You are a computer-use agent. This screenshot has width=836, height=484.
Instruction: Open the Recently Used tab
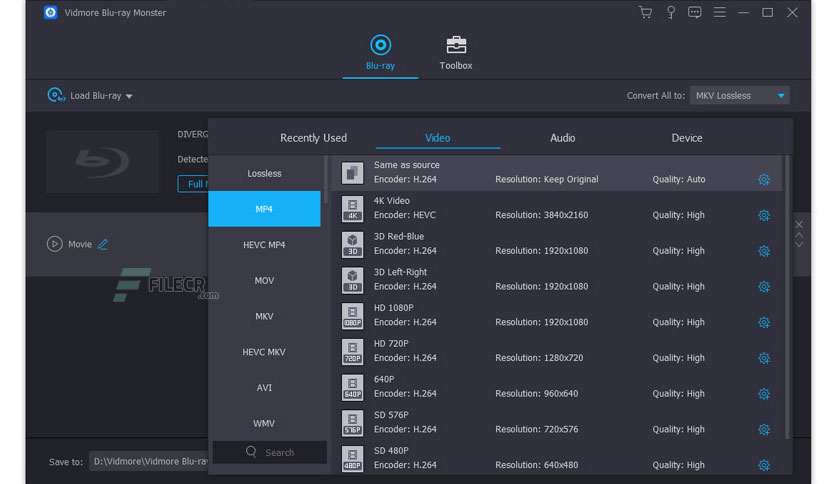tap(314, 138)
